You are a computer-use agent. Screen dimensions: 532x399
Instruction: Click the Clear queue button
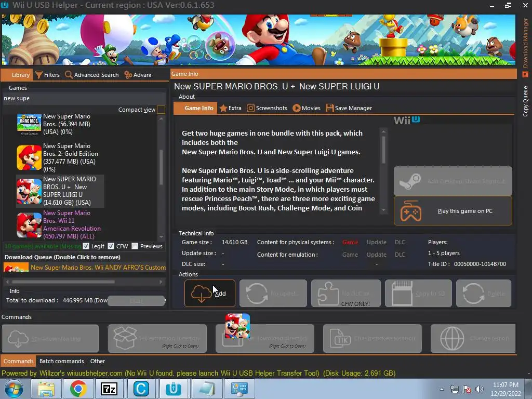(x=136, y=301)
